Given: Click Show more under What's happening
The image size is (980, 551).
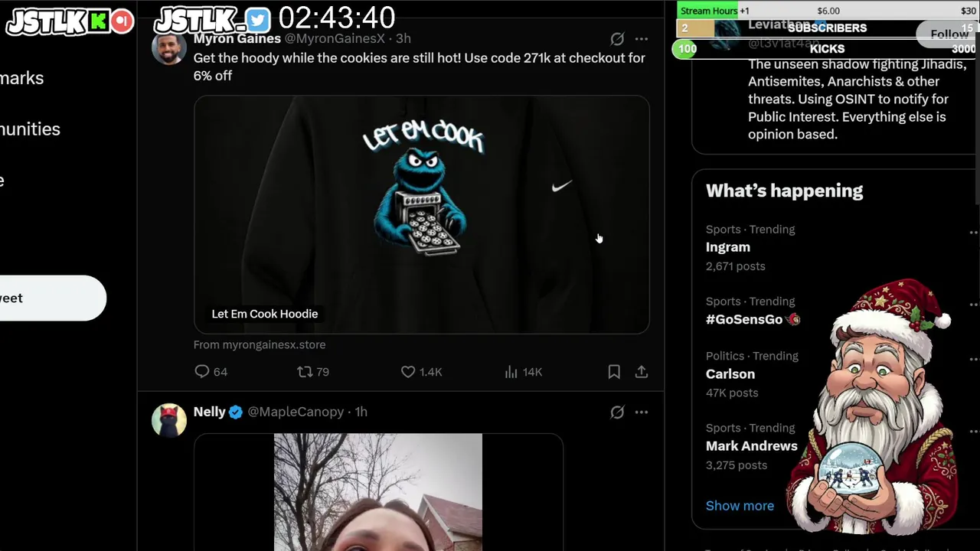Looking at the screenshot, I should [740, 506].
